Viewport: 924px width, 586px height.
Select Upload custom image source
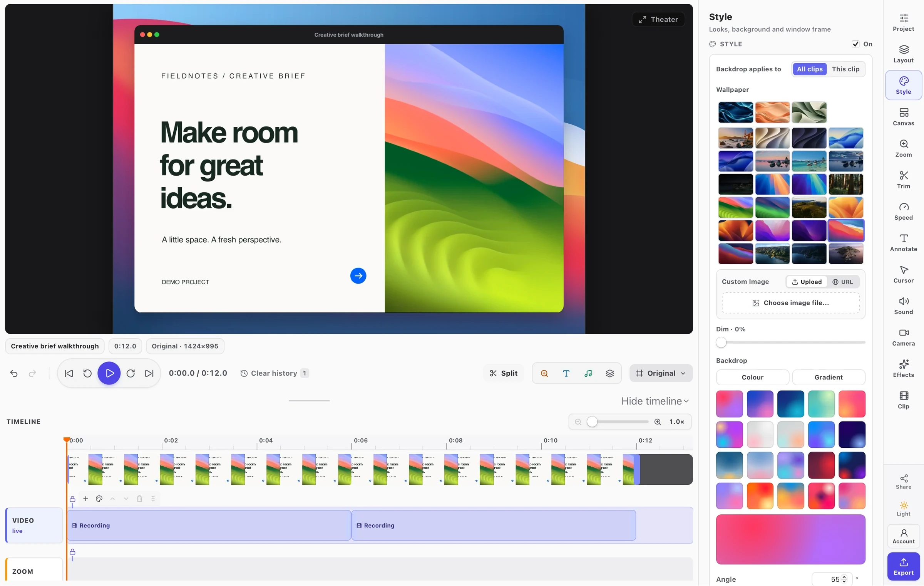pyautogui.click(x=807, y=282)
